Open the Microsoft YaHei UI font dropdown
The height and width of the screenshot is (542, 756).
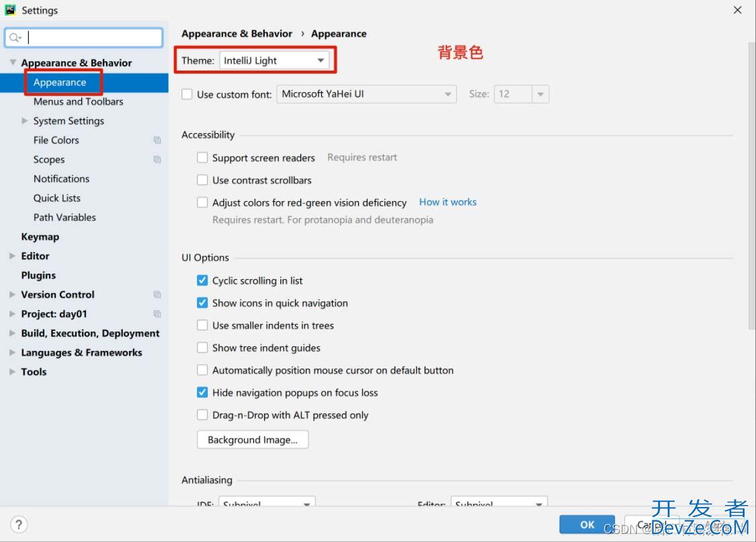[366, 94]
